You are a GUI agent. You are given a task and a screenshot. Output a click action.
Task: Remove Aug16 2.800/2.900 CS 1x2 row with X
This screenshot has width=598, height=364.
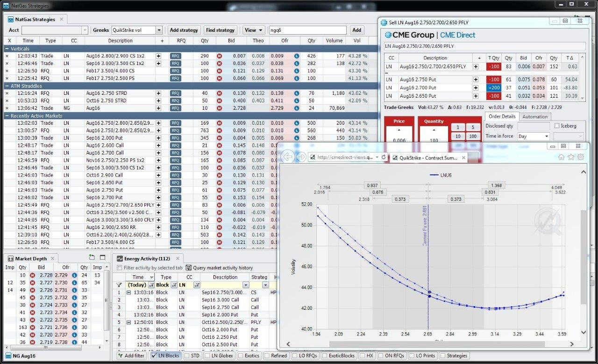click(7, 56)
